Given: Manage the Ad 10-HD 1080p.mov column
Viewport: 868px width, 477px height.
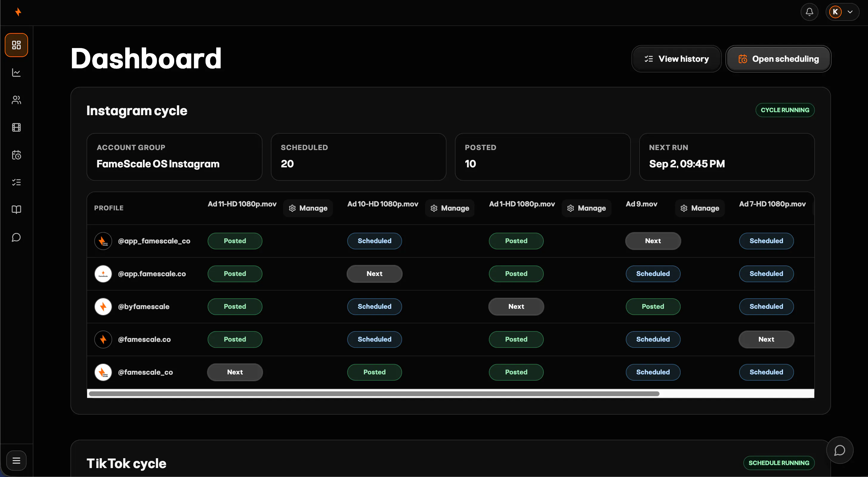Looking at the screenshot, I should click(x=450, y=208).
